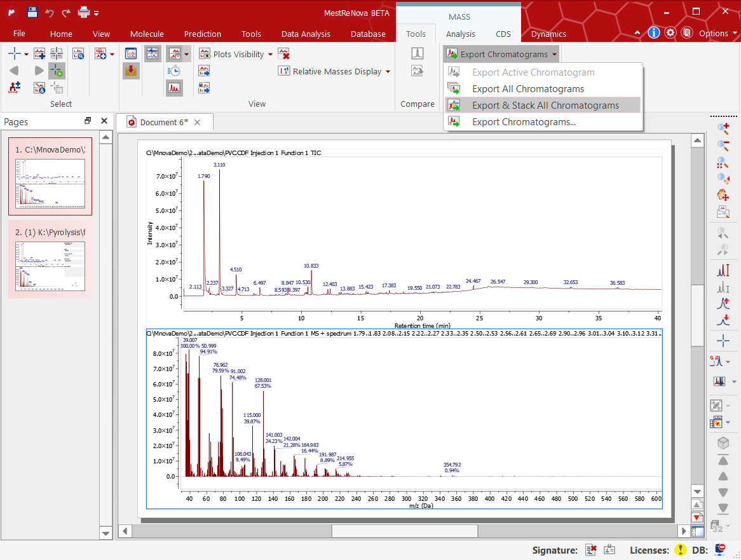Click the red X delete plot icon
Viewport: 741px width, 560px height.
(x=283, y=54)
